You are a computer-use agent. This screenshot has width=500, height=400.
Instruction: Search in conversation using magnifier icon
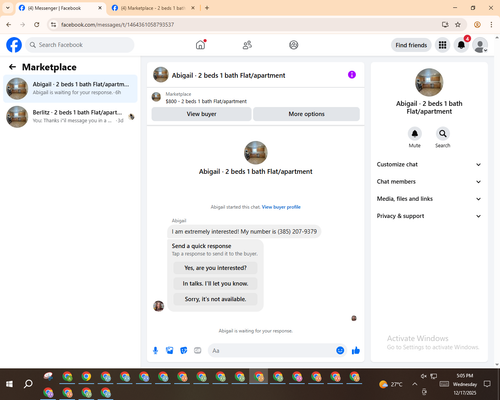[x=443, y=134]
